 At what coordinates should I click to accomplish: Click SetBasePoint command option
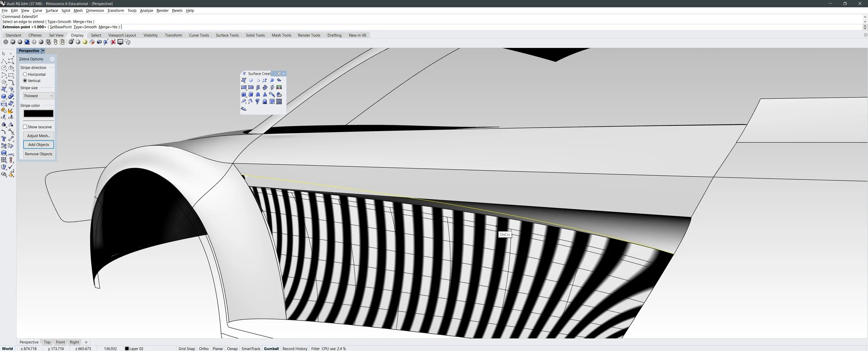point(60,27)
